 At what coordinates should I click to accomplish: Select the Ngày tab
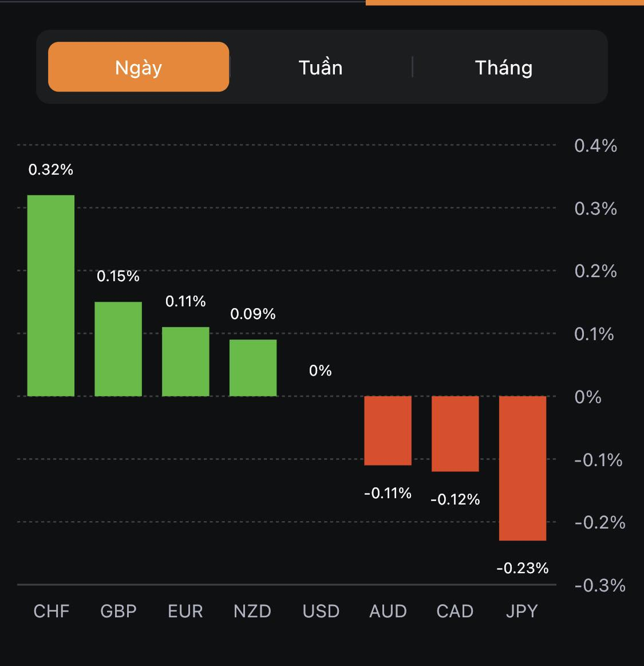pos(139,67)
